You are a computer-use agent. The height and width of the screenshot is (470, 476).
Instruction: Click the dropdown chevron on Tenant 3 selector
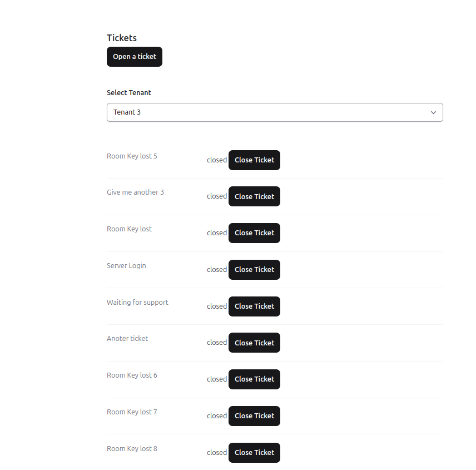433,112
